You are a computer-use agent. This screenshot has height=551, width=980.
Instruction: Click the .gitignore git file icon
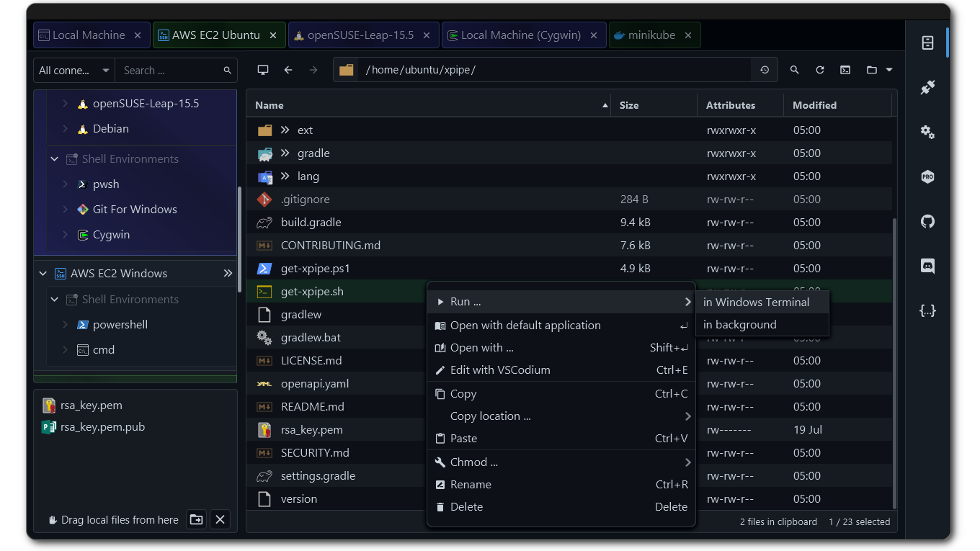pyautogui.click(x=264, y=200)
